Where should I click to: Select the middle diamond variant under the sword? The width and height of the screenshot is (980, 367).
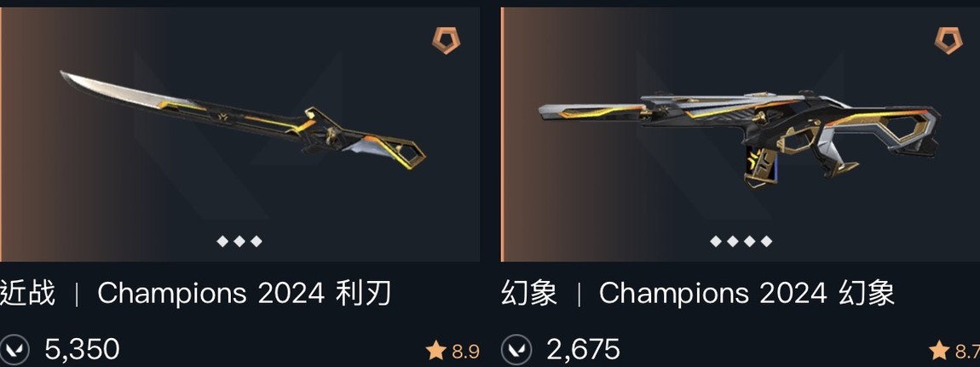point(239,242)
